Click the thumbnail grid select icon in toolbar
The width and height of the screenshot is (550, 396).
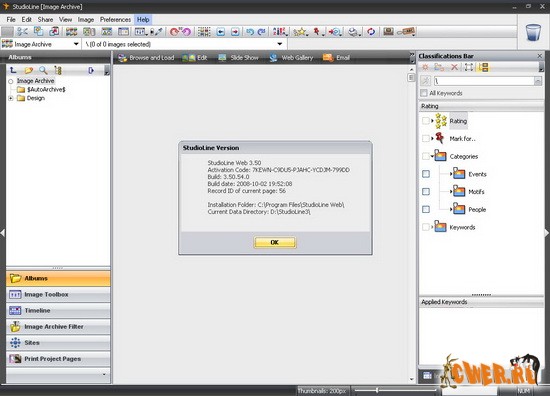[x=204, y=32]
